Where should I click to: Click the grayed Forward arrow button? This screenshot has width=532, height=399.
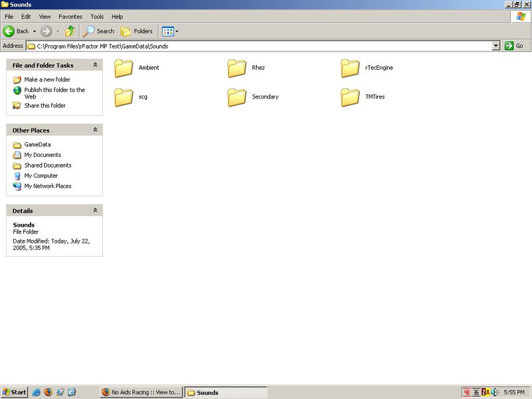tap(46, 31)
